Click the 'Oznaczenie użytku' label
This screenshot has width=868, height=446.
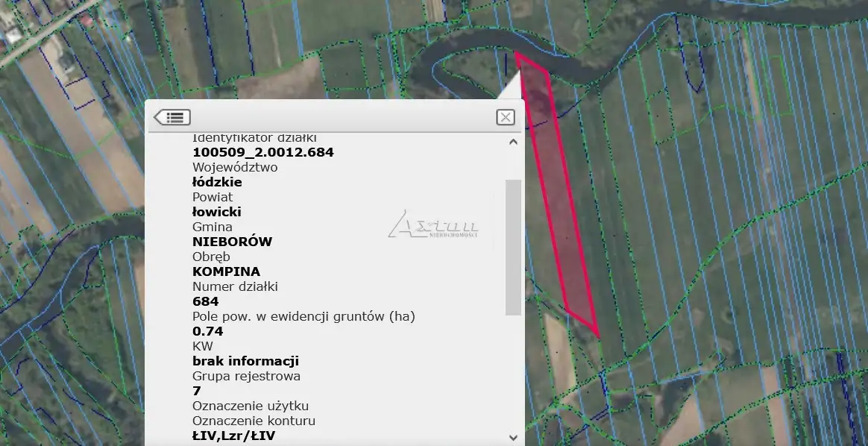pos(250,406)
